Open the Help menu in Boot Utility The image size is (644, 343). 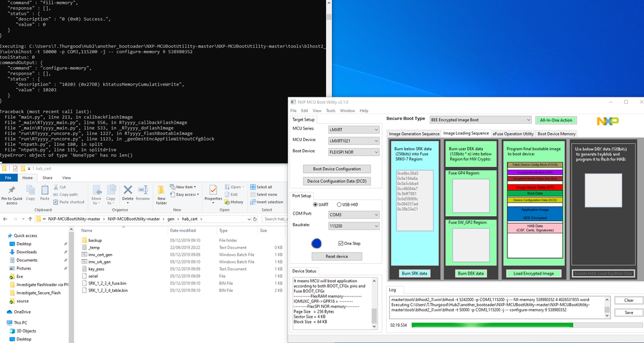point(364,111)
